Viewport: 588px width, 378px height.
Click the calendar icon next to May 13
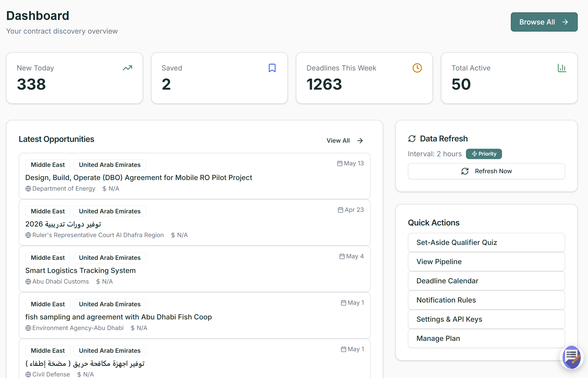point(340,163)
